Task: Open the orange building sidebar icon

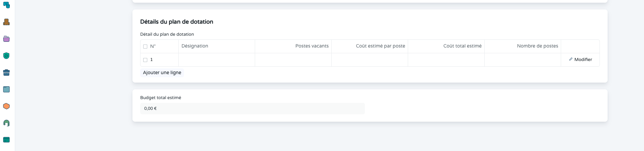Action: (x=6, y=22)
